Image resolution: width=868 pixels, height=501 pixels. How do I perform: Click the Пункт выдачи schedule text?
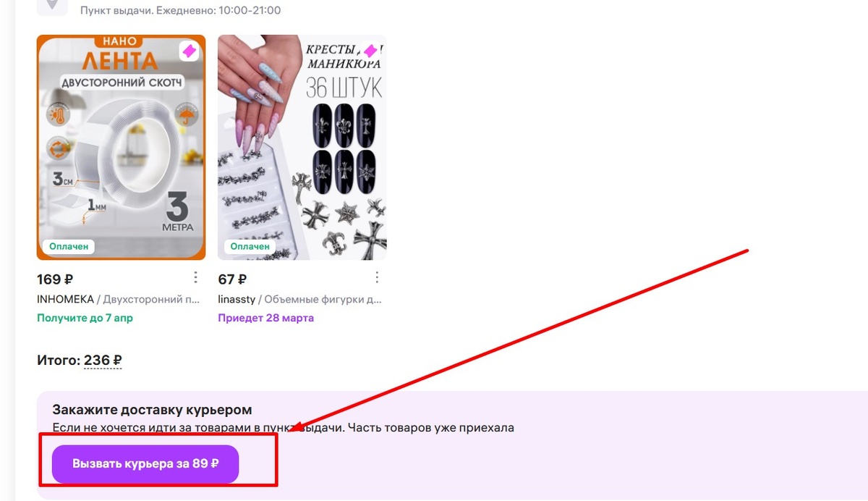click(x=181, y=11)
